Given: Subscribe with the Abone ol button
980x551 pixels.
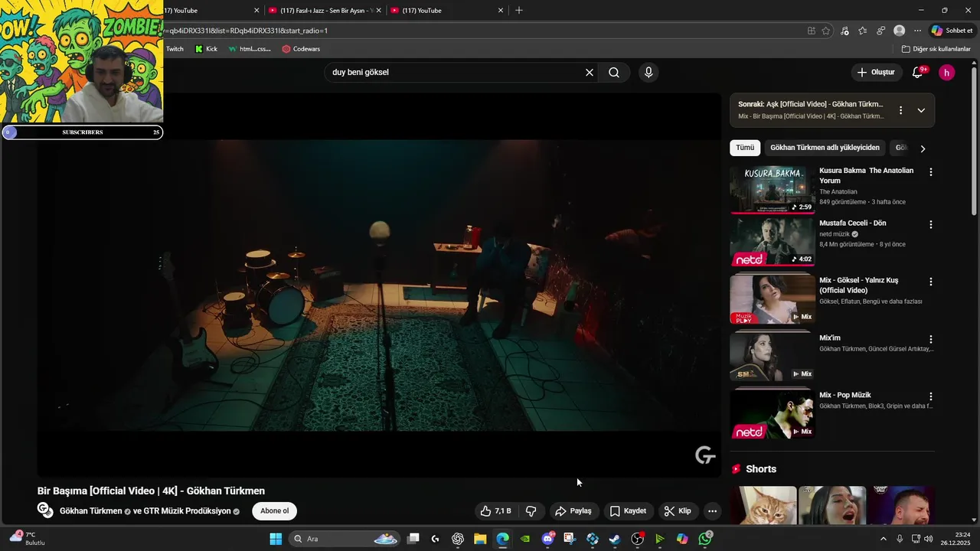Looking at the screenshot, I should 275,511.
